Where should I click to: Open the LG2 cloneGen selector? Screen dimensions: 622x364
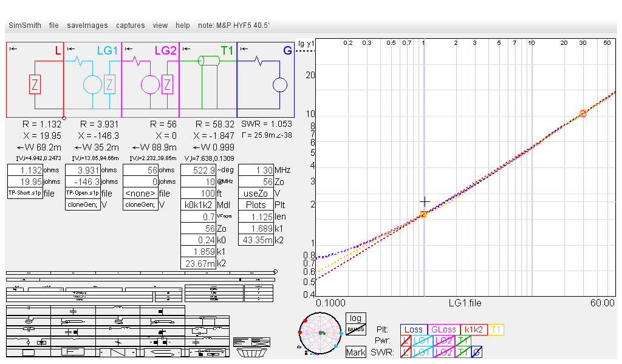click(140, 205)
